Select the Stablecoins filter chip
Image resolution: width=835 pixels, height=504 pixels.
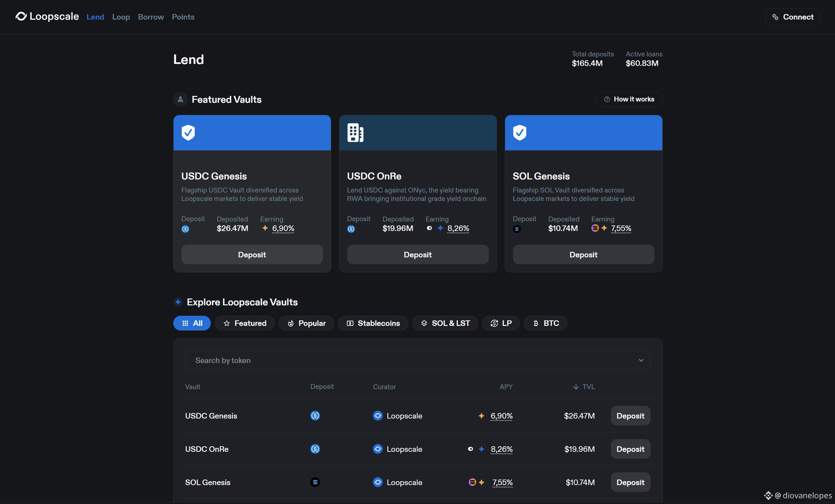click(x=373, y=323)
